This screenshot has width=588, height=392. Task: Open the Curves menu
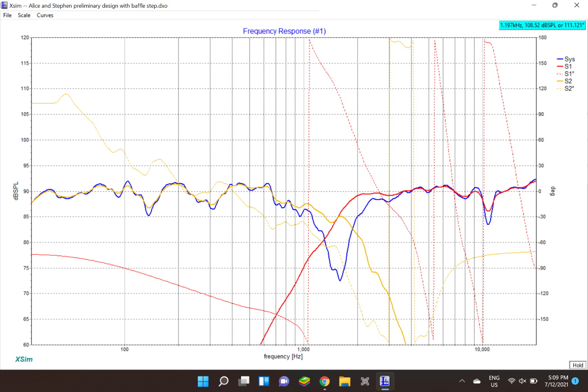click(45, 15)
